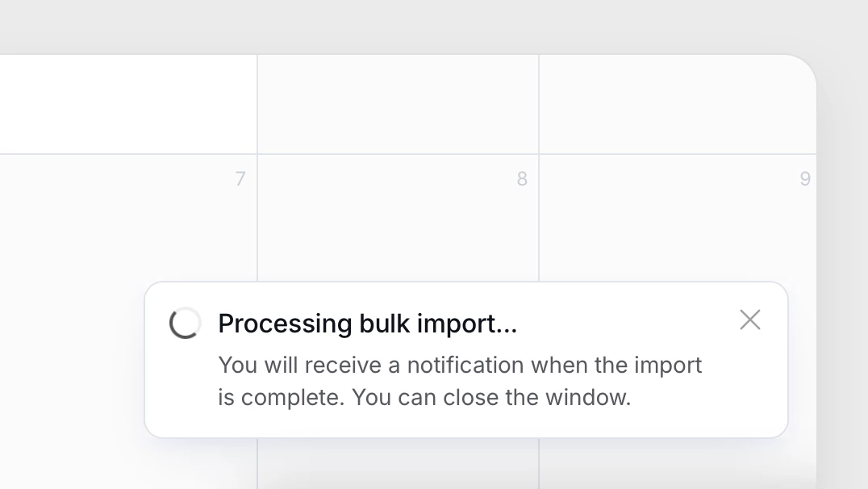868x489 pixels.
Task: Select day 9 cell area above the toast
Action: pyautogui.click(x=678, y=226)
